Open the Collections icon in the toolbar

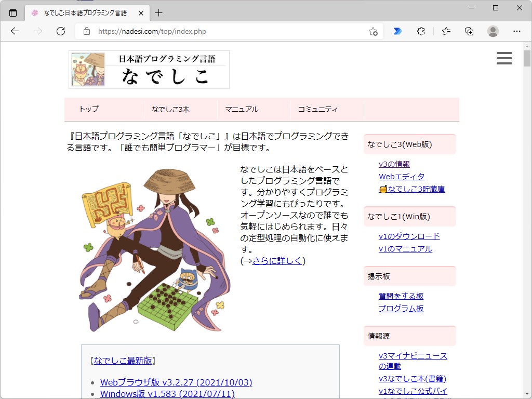tap(469, 31)
